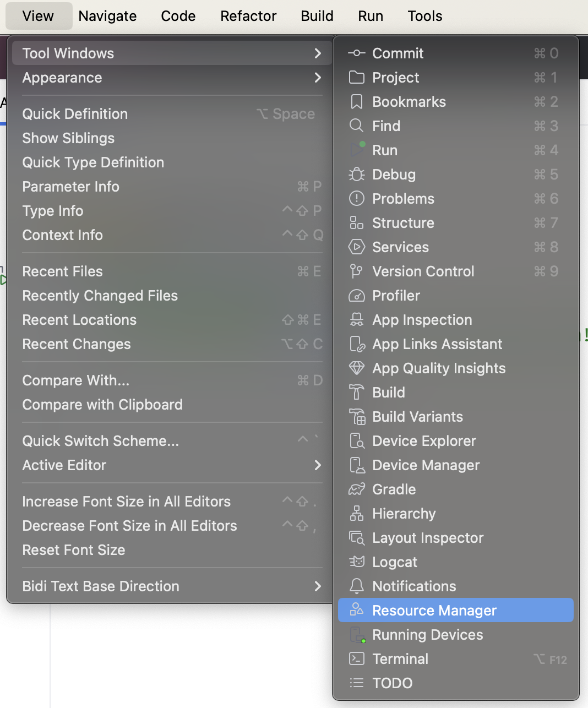This screenshot has width=588, height=708.
Task: Click the Build hammer icon
Action: point(357,393)
